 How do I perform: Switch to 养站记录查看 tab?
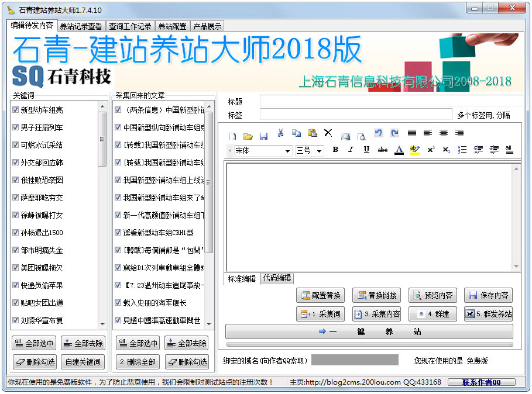click(81, 26)
